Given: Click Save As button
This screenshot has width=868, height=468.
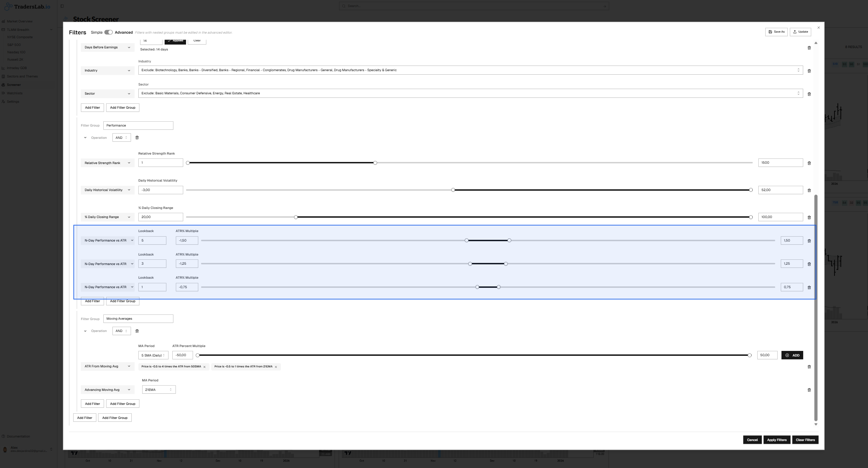Looking at the screenshot, I should pyautogui.click(x=776, y=32).
